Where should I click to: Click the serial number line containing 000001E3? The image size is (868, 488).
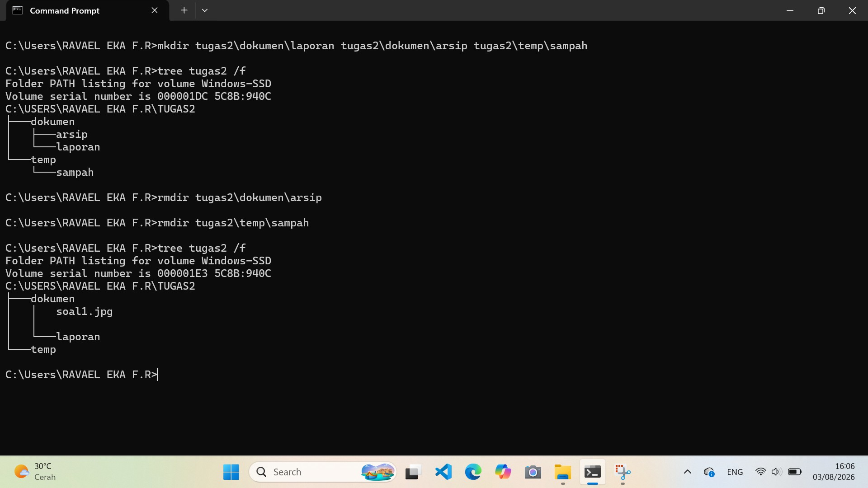click(x=138, y=274)
